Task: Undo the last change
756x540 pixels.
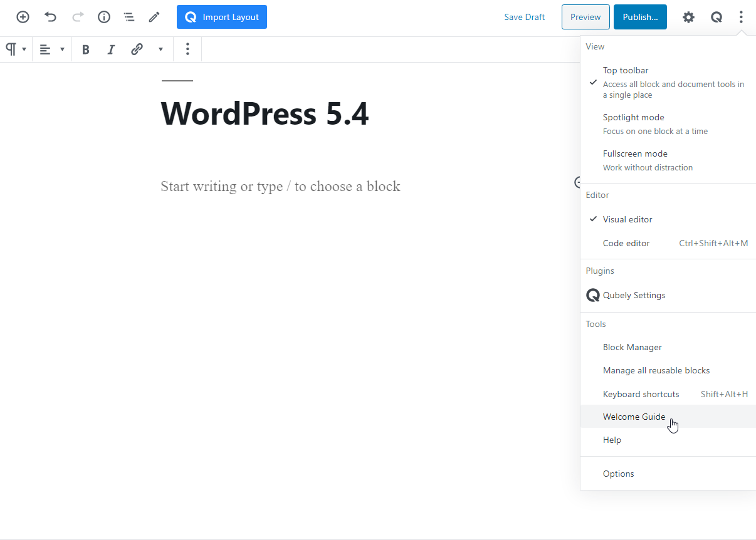Action: coord(50,17)
